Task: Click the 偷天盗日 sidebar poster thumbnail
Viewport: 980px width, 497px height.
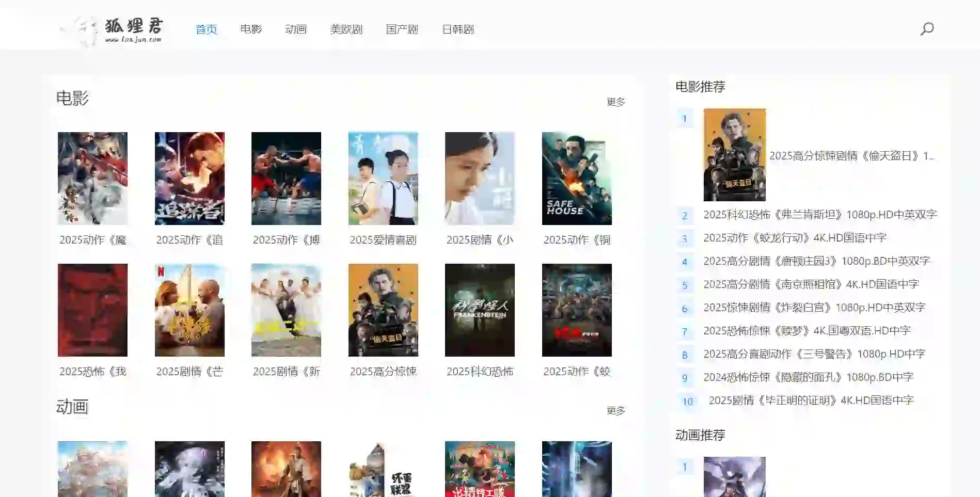Action: click(x=734, y=154)
